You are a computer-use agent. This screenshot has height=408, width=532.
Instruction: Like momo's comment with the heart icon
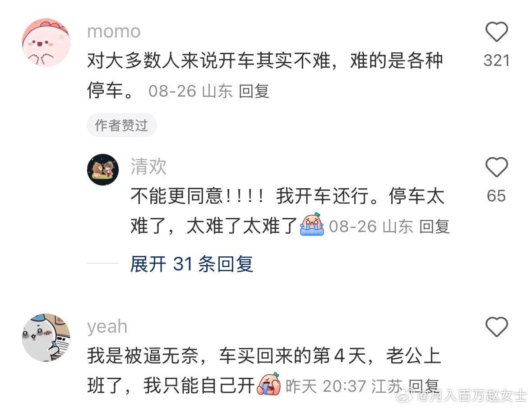tap(496, 32)
